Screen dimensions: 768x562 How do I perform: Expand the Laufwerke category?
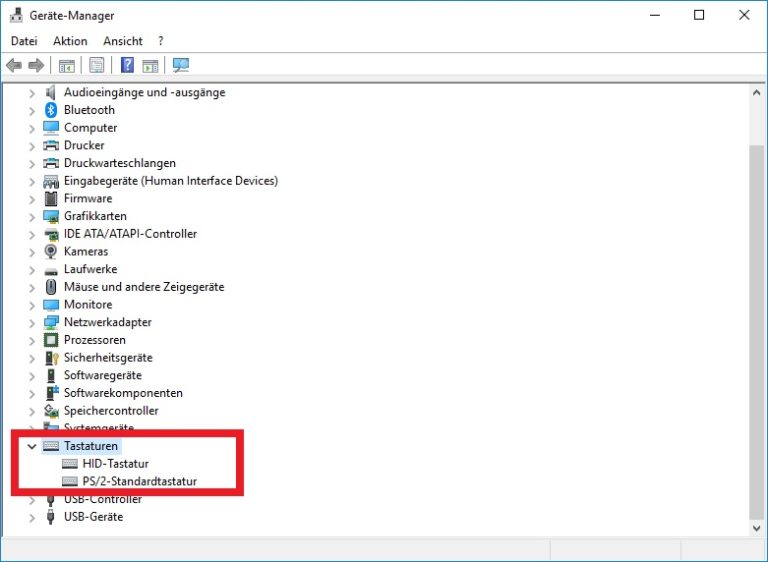coord(32,269)
